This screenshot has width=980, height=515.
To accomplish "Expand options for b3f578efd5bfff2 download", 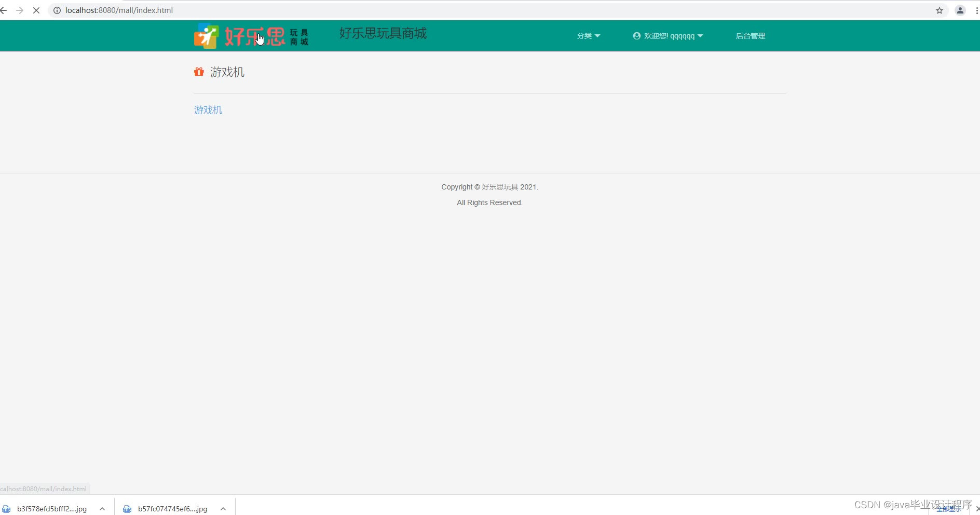I will click(102, 509).
